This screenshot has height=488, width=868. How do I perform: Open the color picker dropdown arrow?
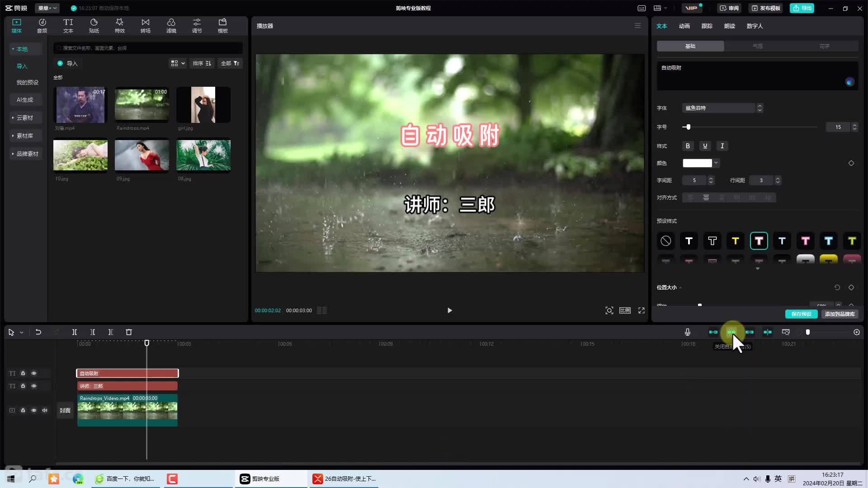tap(716, 163)
